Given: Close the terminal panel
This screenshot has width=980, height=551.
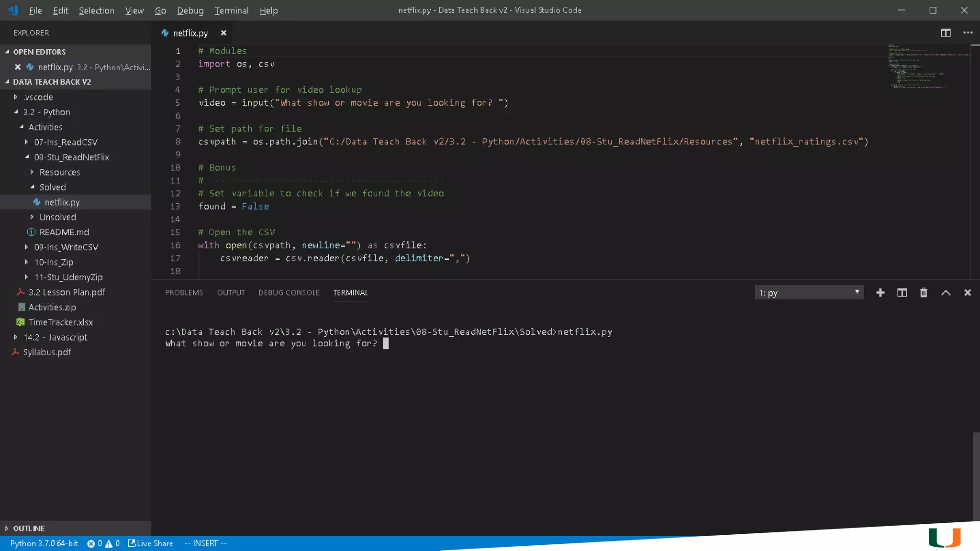Looking at the screenshot, I should [x=967, y=293].
